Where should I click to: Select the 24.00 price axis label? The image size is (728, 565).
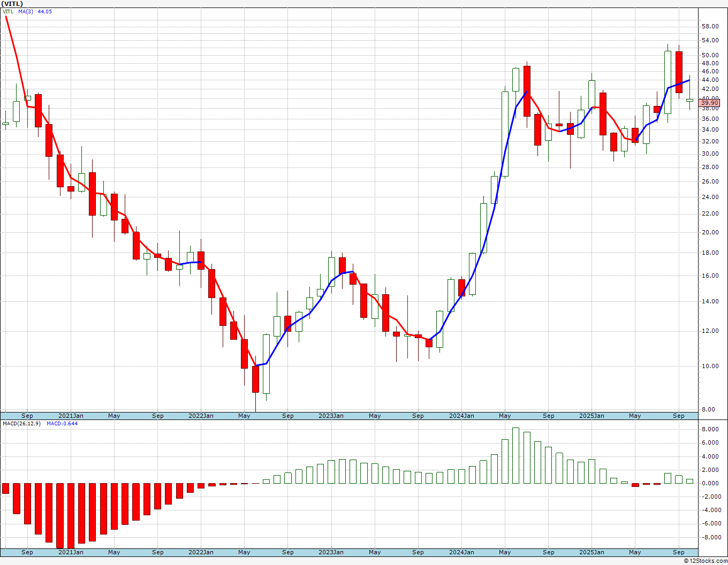tap(710, 197)
